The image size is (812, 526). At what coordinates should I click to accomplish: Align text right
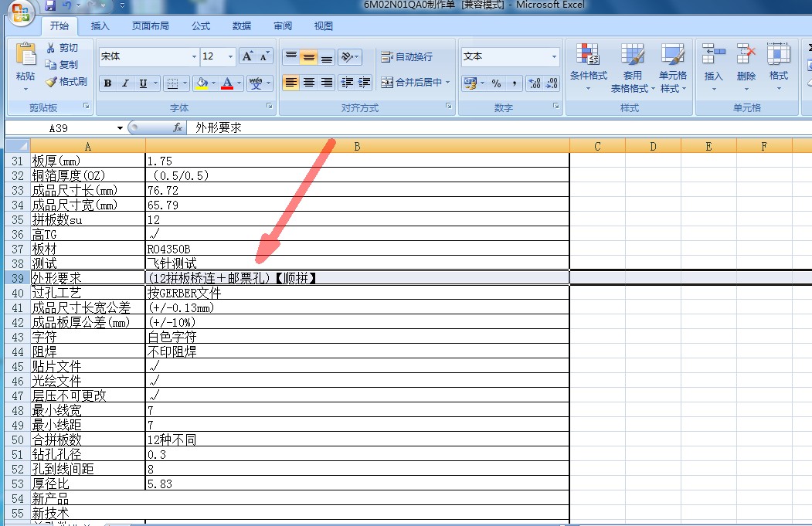coord(326,83)
